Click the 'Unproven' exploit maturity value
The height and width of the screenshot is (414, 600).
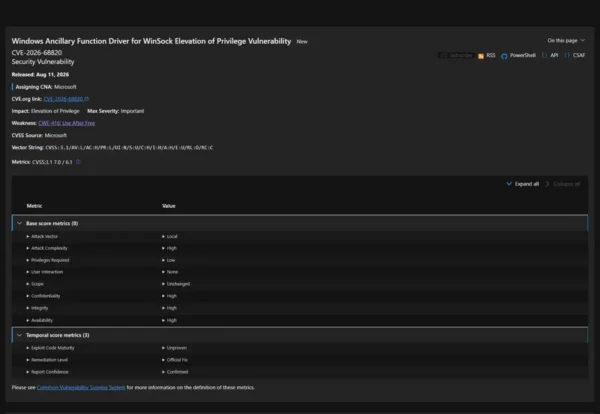click(177, 348)
